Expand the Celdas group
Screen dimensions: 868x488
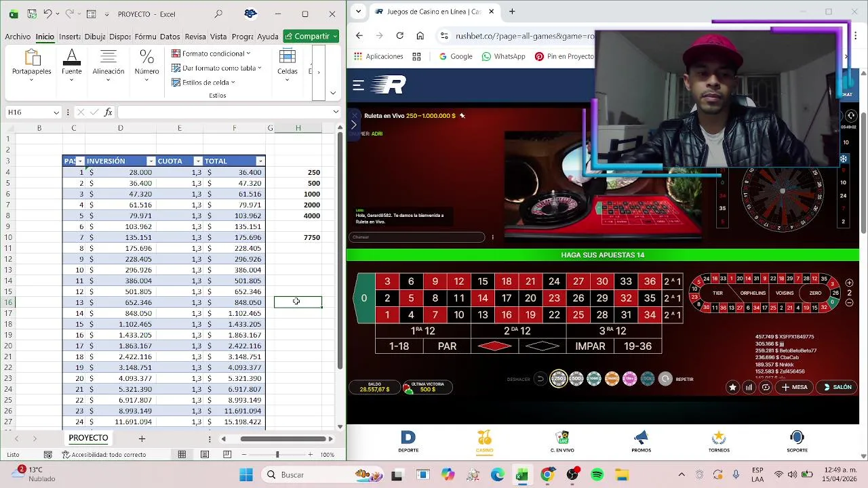pyautogui.click(x=288, y=66)
